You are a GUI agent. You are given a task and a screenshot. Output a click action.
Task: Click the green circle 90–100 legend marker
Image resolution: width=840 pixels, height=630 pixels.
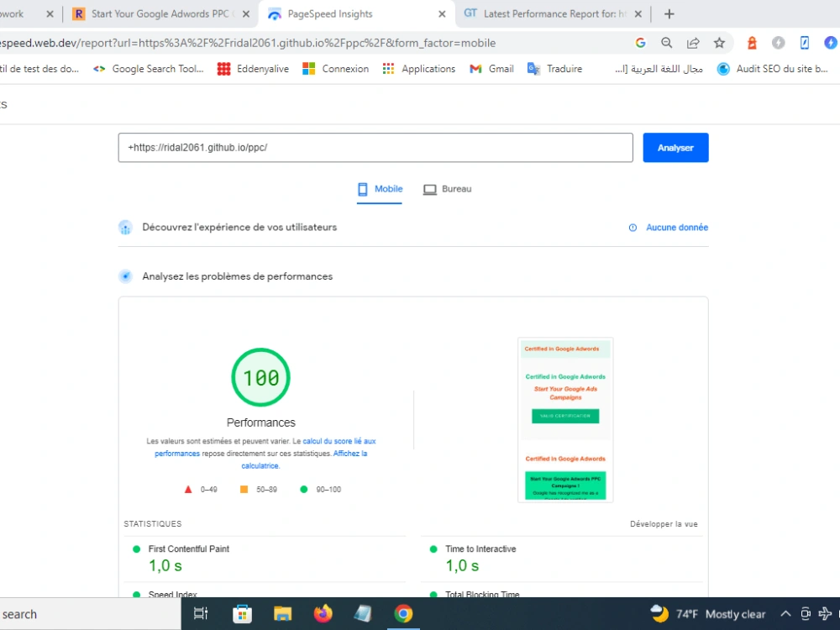point(304,489)
